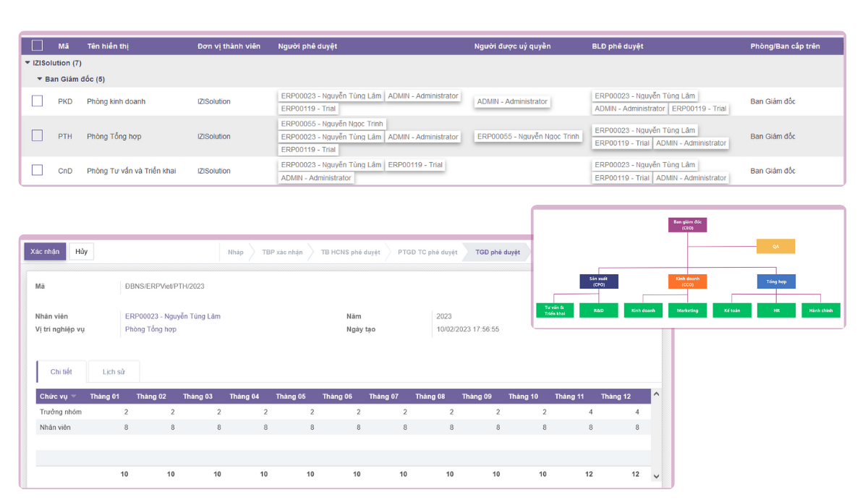Open the Phòng Tổng hợp position link
The height and width of the screenshot is (500, 868).
[x=150, y=329]
